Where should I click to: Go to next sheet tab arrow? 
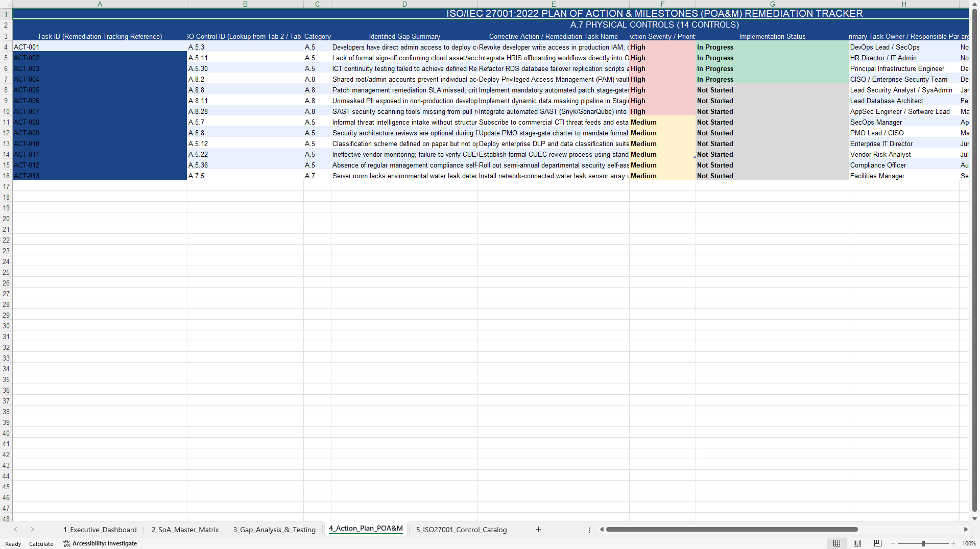tap(32, 530)
